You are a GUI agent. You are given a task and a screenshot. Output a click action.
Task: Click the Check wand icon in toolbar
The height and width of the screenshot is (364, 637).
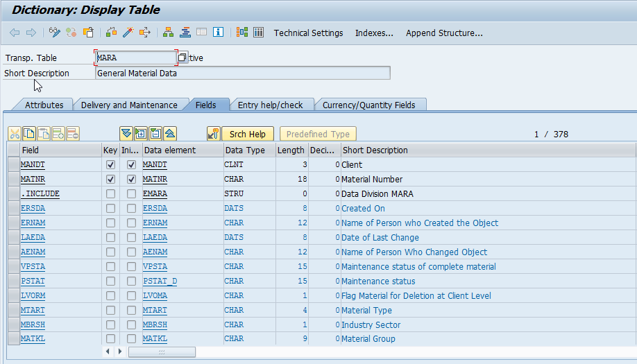click(128, 33)
